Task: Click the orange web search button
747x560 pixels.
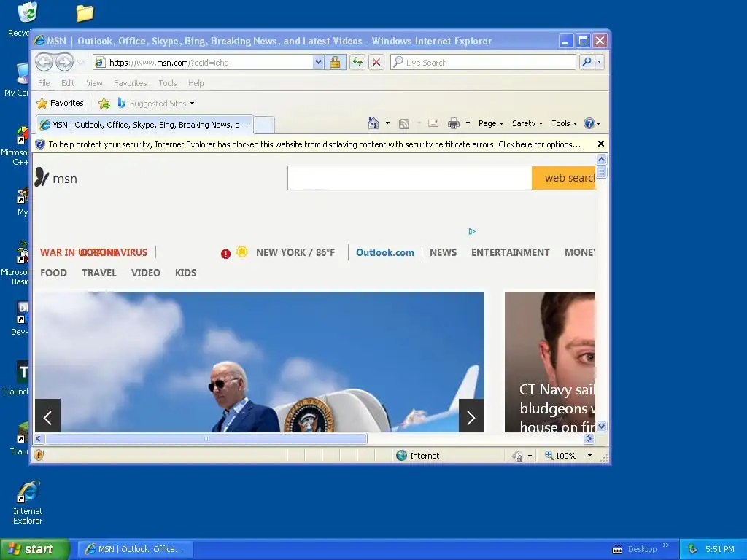Action: coord(564,178)
